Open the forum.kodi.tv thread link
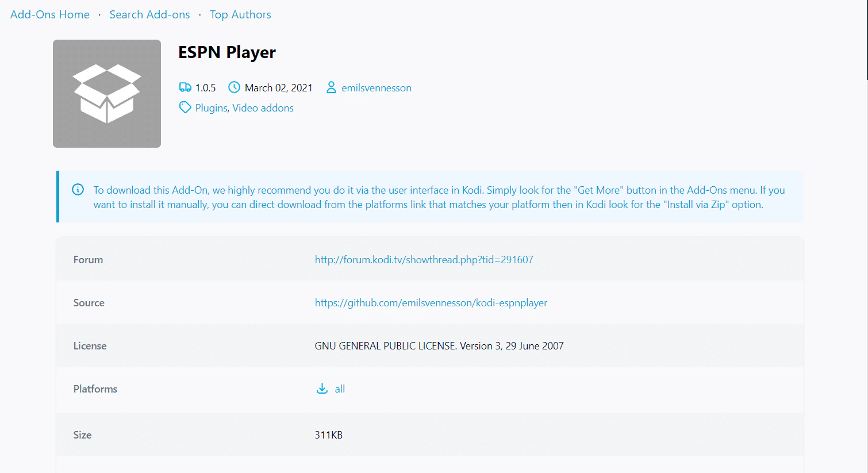 coord(424,260)
